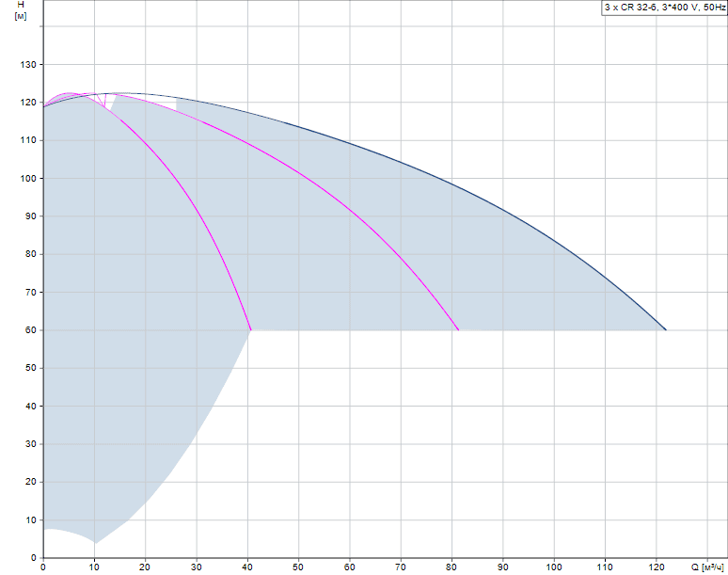Click the 90 tick label on H axis
Viewport: 728px width, 575px height.
(x=31, y=216)
